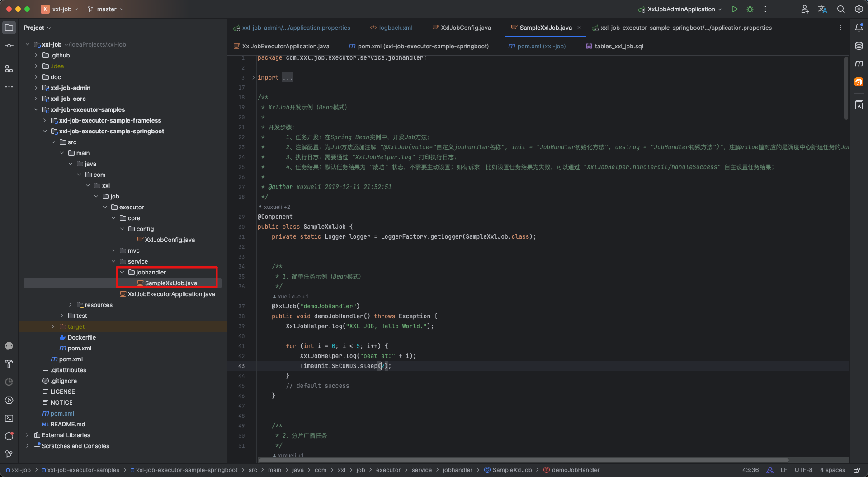This screenshot has width=868, height=477.
Task: Expand the xxl-job-core module
Action: coord(36,99)
